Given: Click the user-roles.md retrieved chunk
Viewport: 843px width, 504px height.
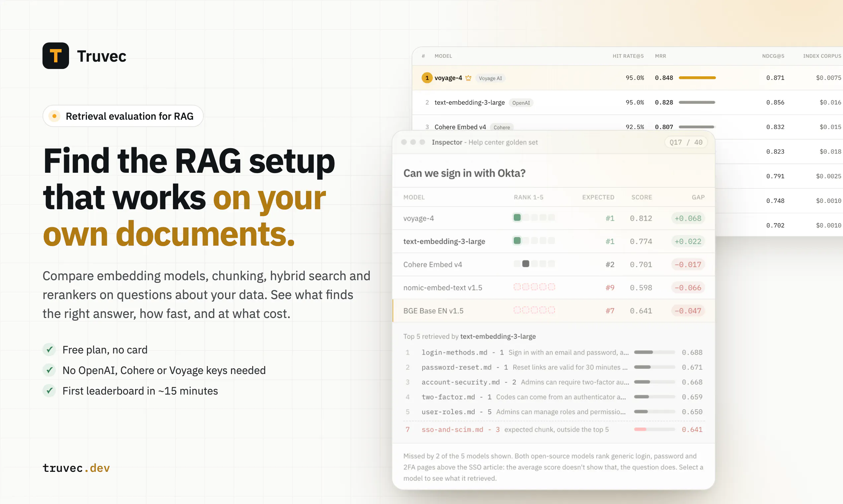Looking at the screenshot, I should coord(553,411).
